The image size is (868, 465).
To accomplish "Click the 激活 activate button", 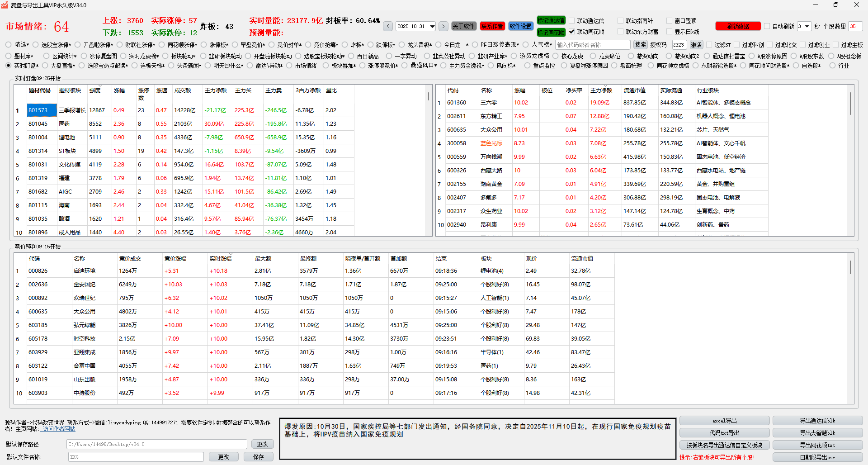I will tap(697, 45).
